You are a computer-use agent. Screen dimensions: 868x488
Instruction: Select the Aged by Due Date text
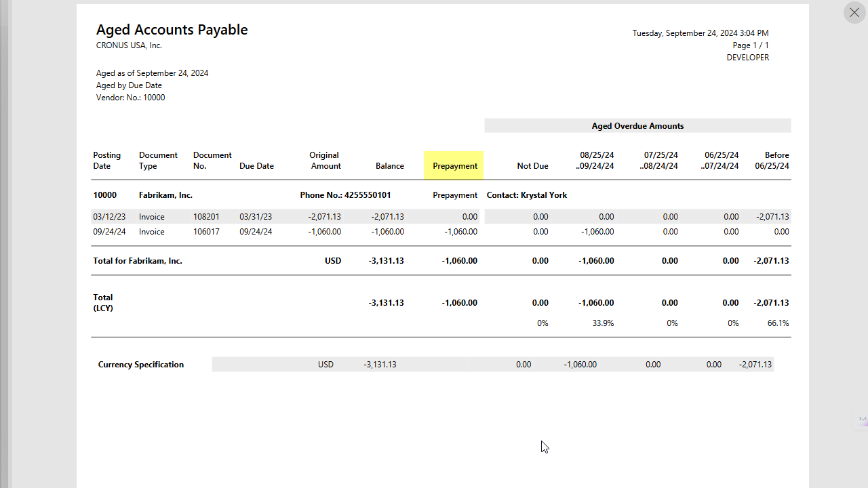[x=129, y=85]
